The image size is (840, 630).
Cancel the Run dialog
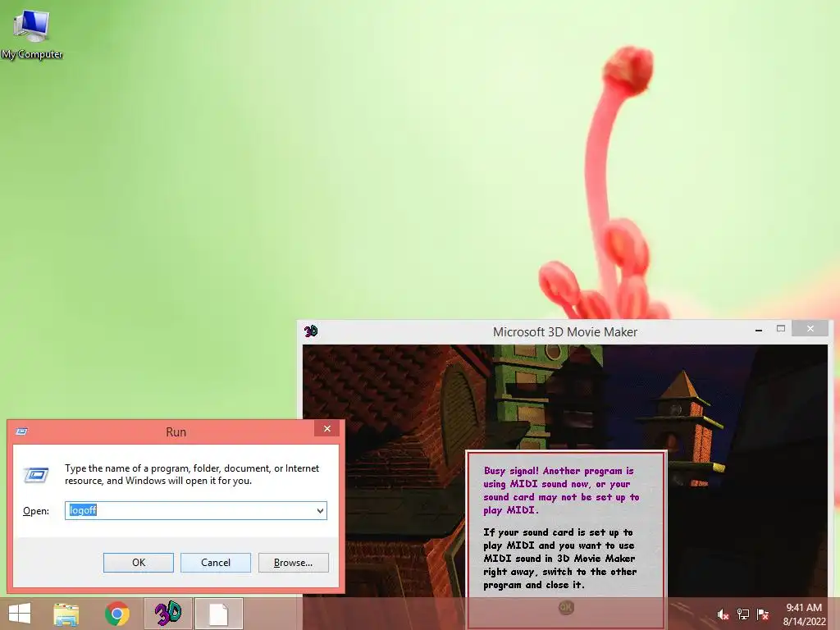click(x=216, y=563)
